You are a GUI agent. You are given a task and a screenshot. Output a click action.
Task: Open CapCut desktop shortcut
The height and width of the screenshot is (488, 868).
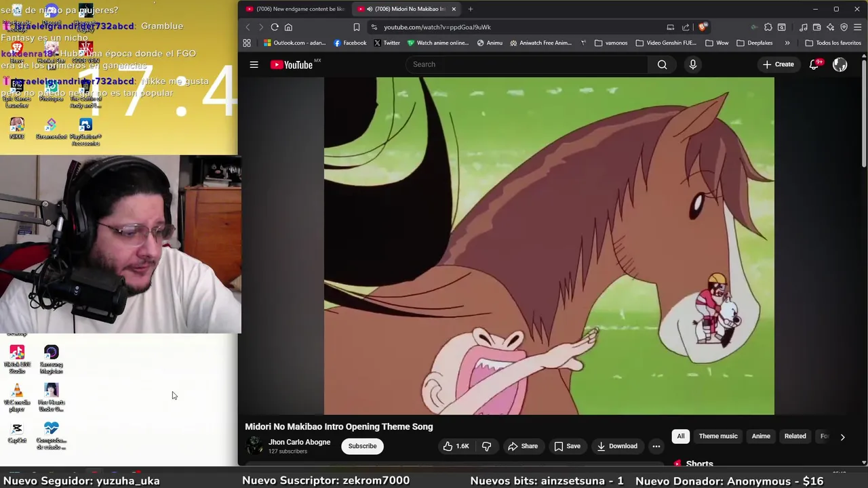(x=17, y=432)
